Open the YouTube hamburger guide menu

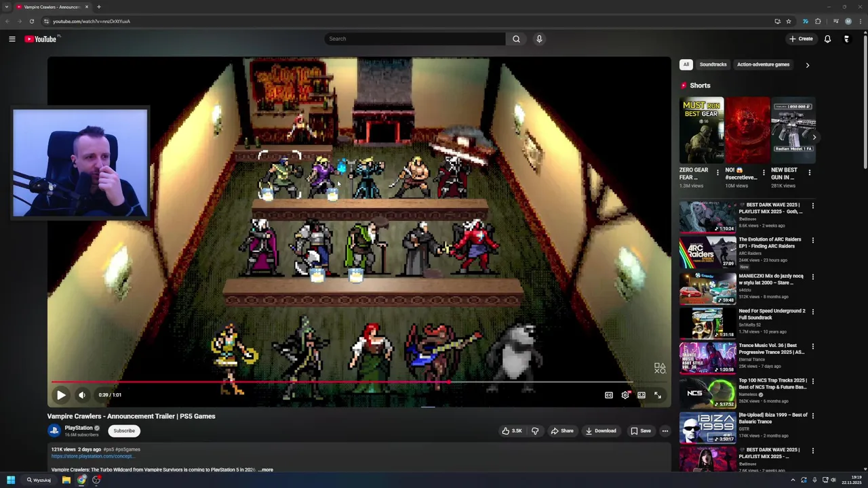click(x=12, y=39)
